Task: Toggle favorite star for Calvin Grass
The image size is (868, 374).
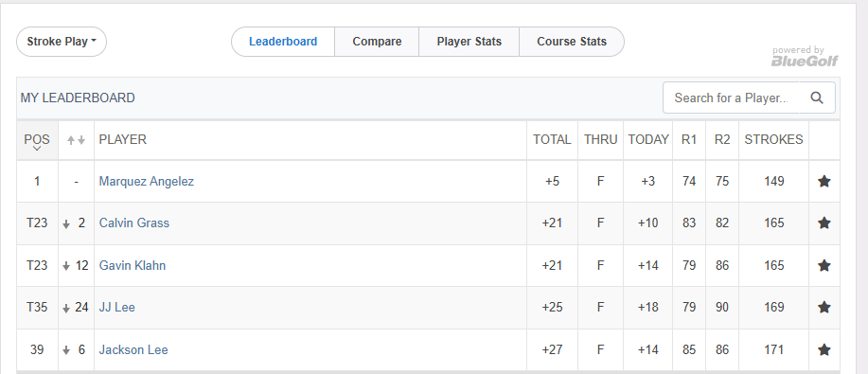Action: tap(824, 223)
